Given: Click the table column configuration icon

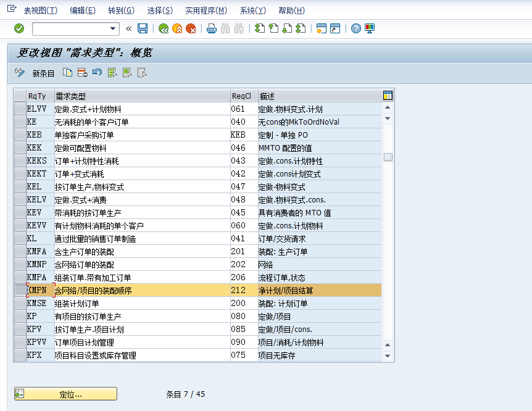Looking at the screenshot, I should tap(387, 96).
